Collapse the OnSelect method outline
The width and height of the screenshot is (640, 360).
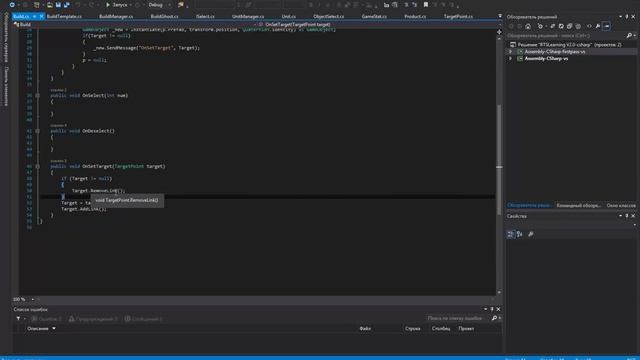[x=38, y=96]
